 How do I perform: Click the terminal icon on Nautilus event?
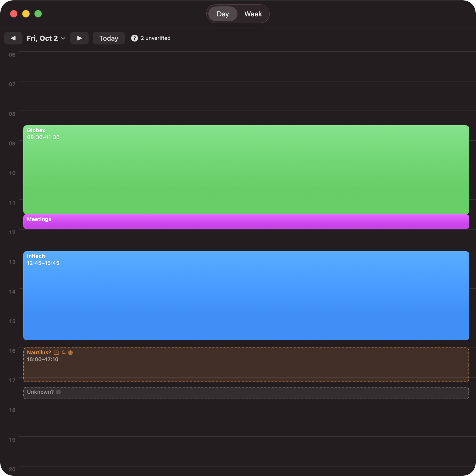(x=56, y=353)
